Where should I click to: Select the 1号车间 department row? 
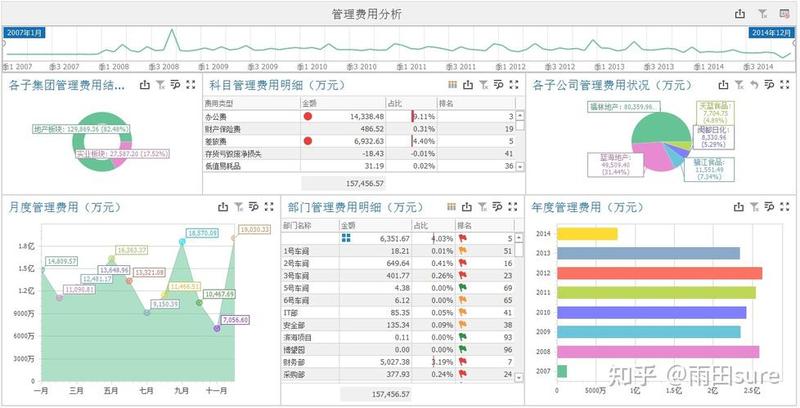[398, 251]
